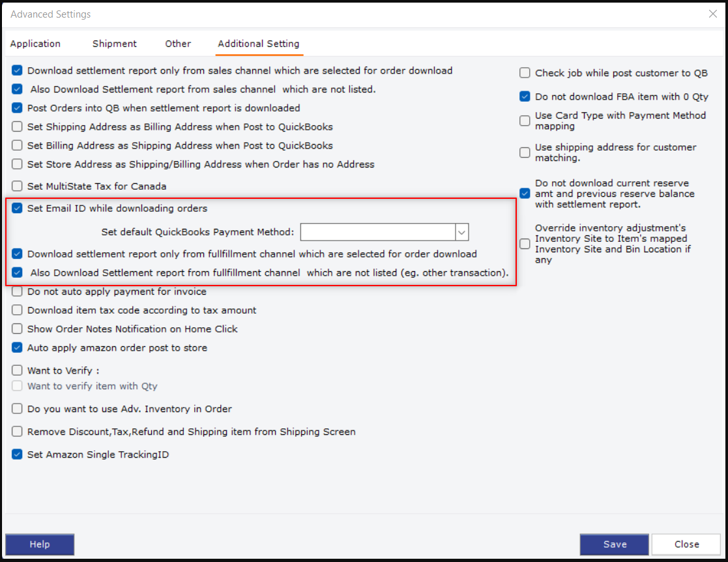This screenshot has height=562, width=728.
Task: Disable Set Amazon Single TrackingID checkbox
Action: click(x=18, y=454)
